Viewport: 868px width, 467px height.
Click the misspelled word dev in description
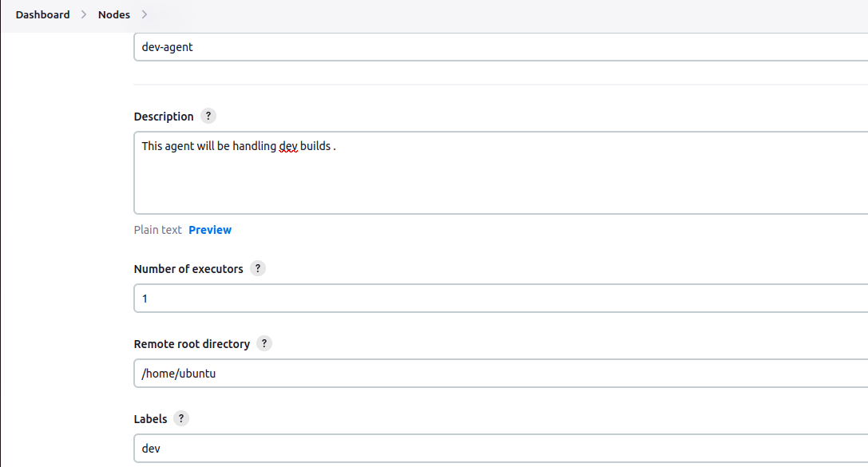pyautogui.click(x=287, y=146)
